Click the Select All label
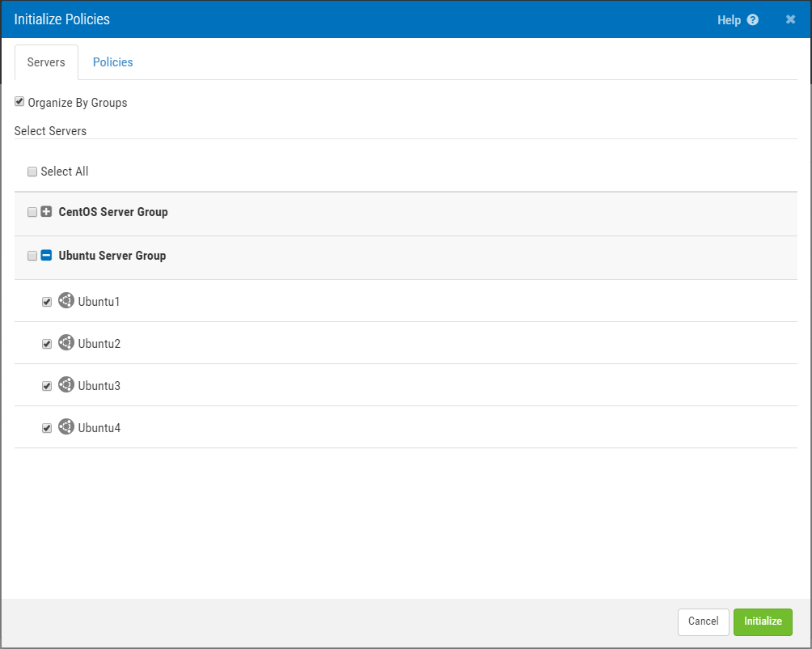The width and height of the screenshot is (812, 649). 65,172
